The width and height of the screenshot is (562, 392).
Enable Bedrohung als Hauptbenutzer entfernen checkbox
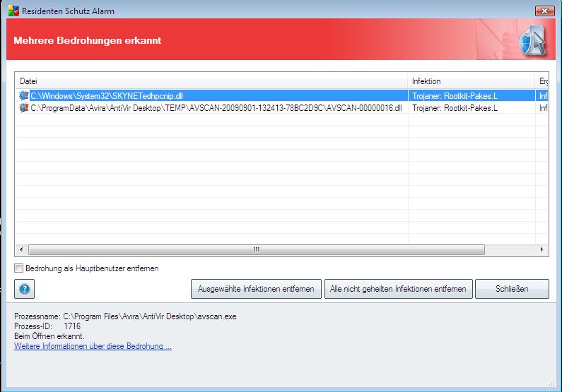pyautogui.click(x=18, y=268)
